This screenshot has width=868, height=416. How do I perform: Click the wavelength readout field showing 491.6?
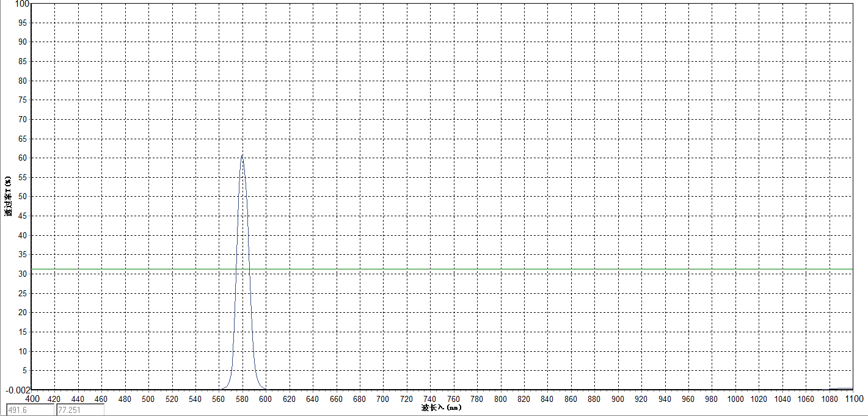(31, 410)
